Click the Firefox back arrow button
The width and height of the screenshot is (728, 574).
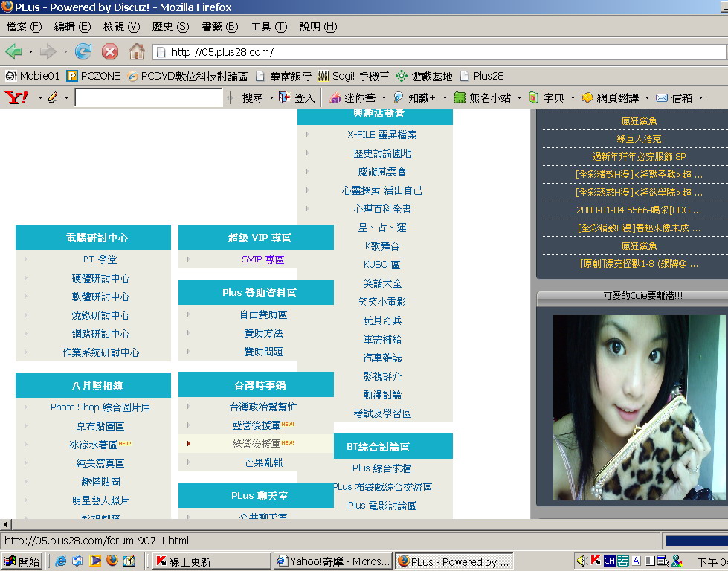tap(13, 51)
